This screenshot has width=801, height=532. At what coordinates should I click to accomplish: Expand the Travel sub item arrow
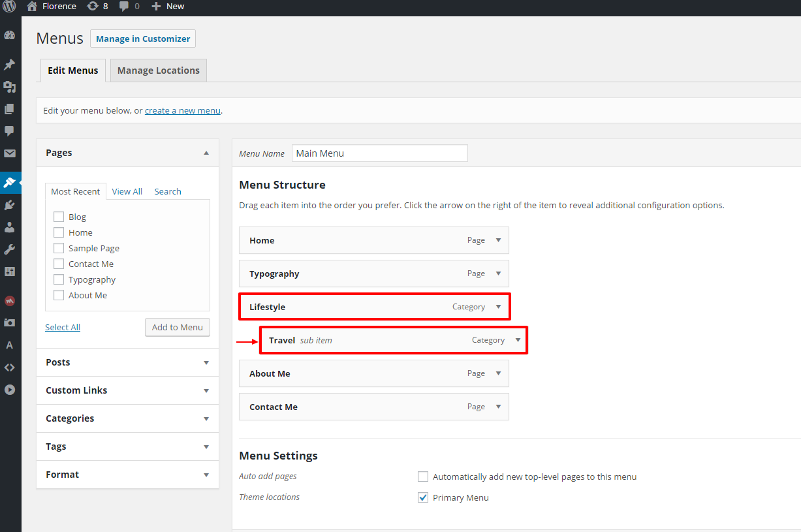point(518,340)
